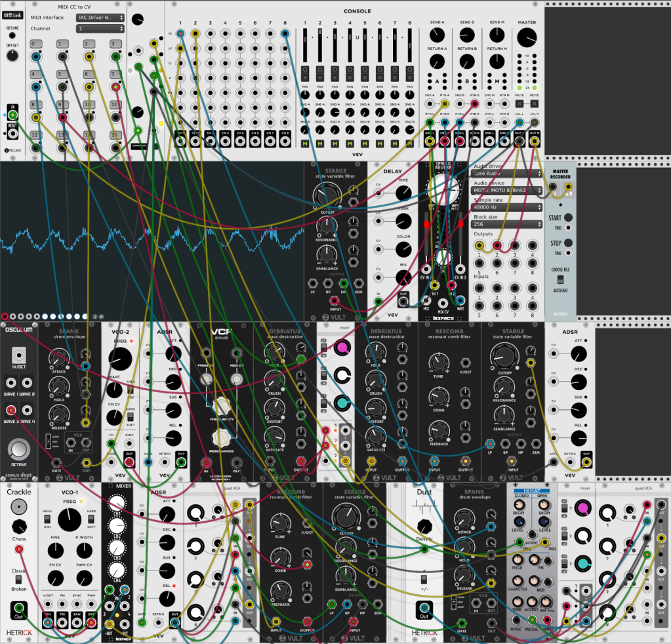This screenshot has height=644, width=671.
Task: Expand the Sample rate dropdown
Action: 506,207
